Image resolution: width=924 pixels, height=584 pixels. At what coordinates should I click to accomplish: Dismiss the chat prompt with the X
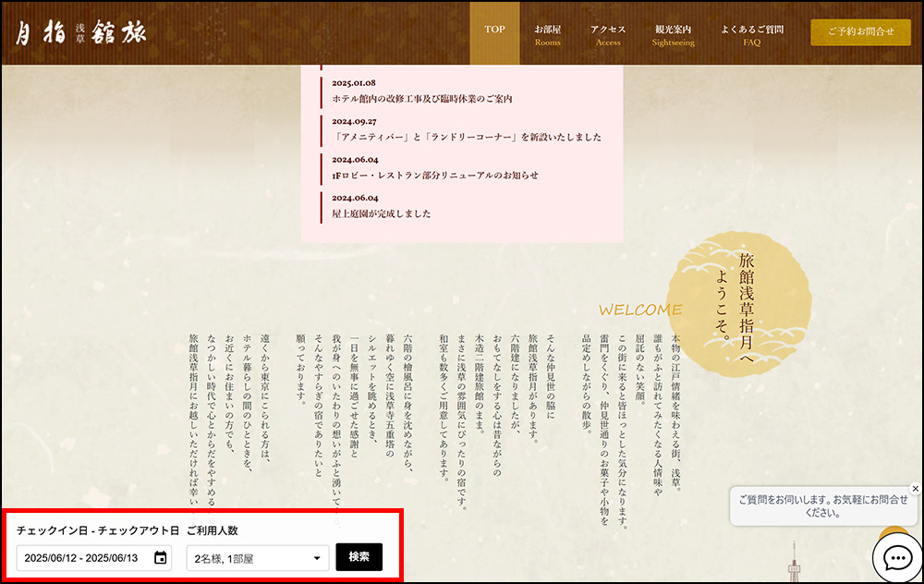pos(915,488)
